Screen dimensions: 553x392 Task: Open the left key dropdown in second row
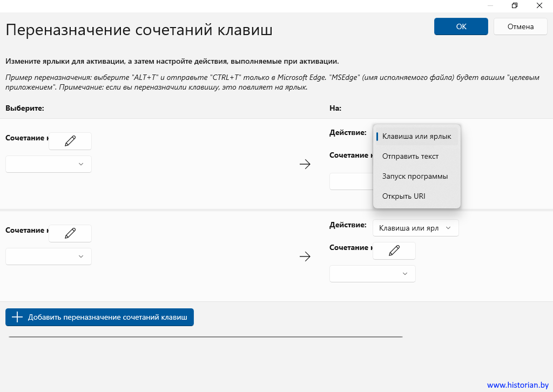49,256
